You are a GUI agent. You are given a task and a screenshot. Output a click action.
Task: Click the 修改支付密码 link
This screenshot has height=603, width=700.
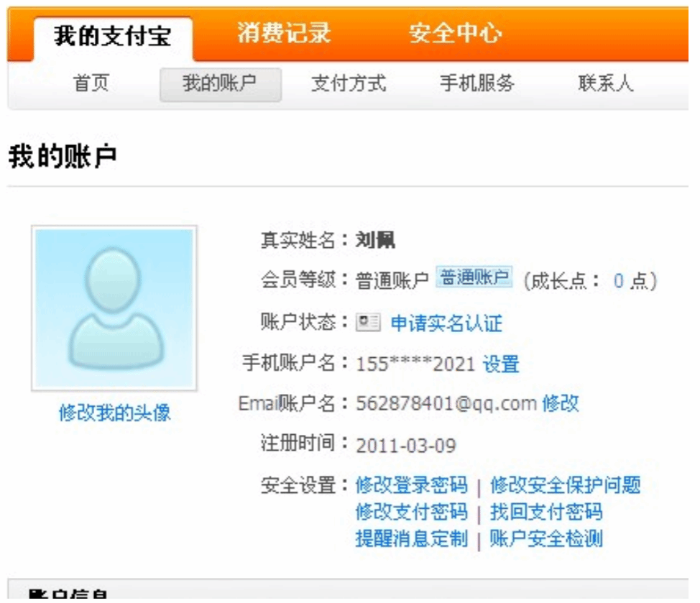tap(411, 512)
